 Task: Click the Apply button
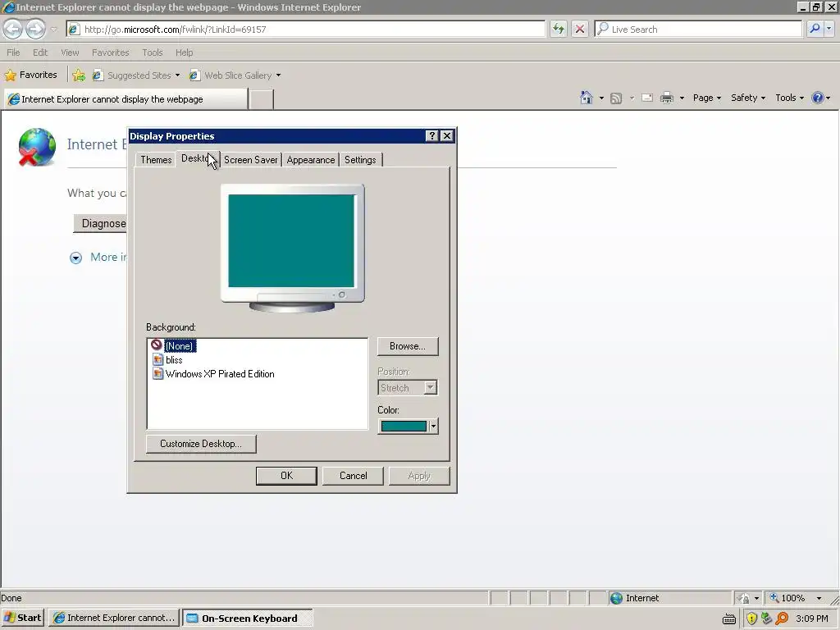pyautogui.click(x=419, y=476)
